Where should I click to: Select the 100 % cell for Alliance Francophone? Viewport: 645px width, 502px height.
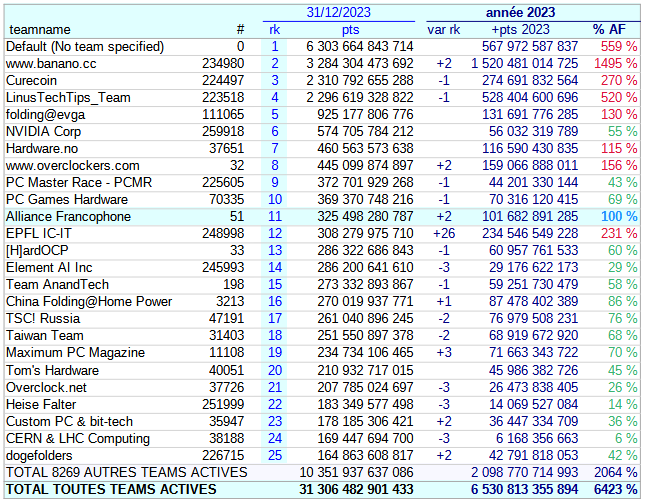(x=619, y=216)
